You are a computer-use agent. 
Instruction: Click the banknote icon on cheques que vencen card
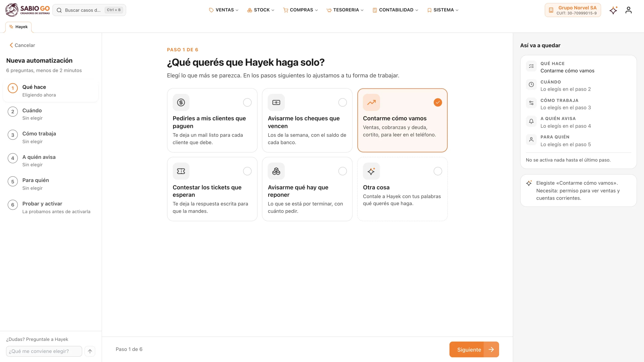coord(276,102)
